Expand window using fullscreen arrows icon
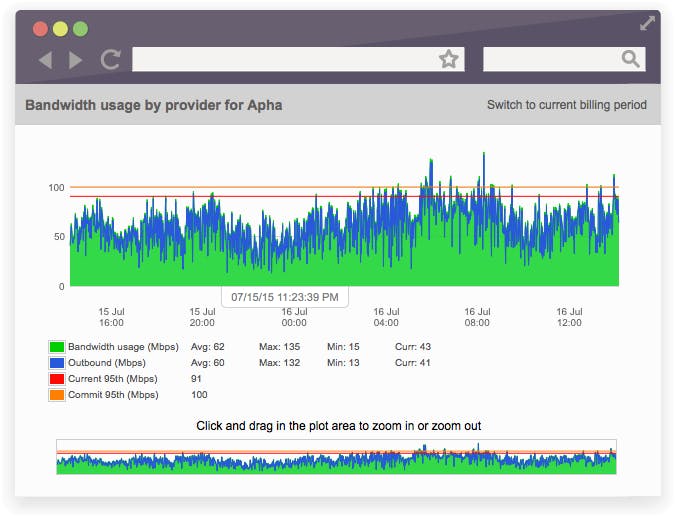Viewport: 675px width, 517px height. (x=647, y=23)
